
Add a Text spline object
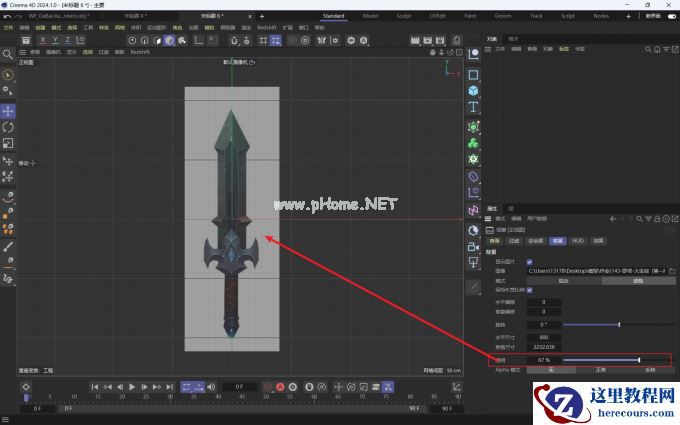click(x=473, y=107)
